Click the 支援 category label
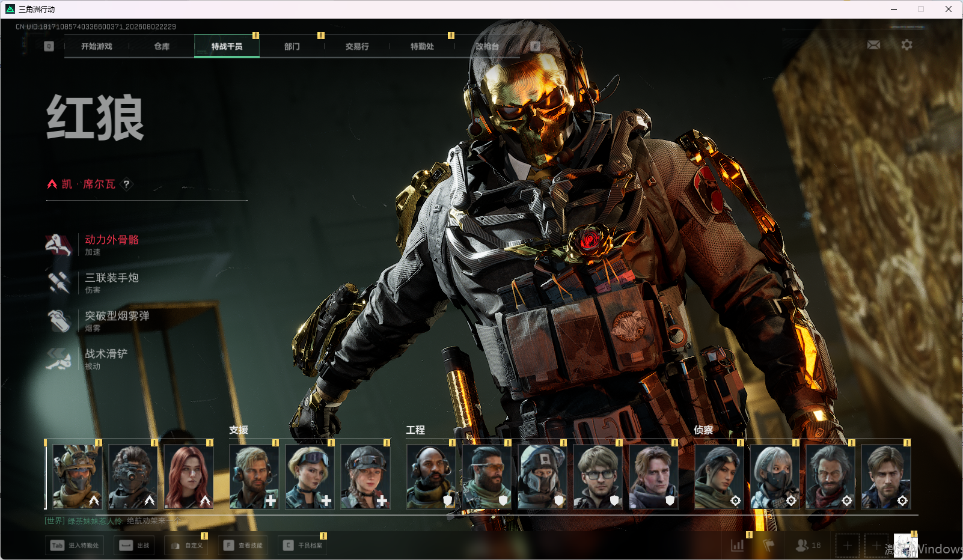The width and height of the screenshot is (963, 560). (239, 430)
